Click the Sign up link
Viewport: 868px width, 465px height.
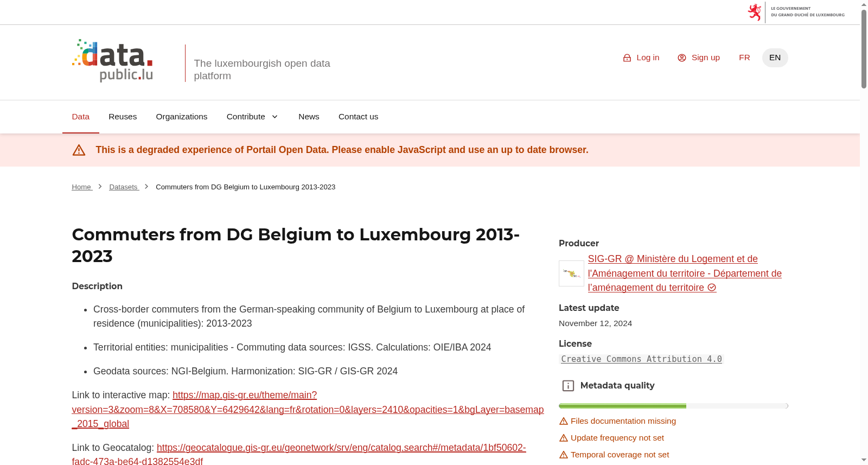click(699, 58)
